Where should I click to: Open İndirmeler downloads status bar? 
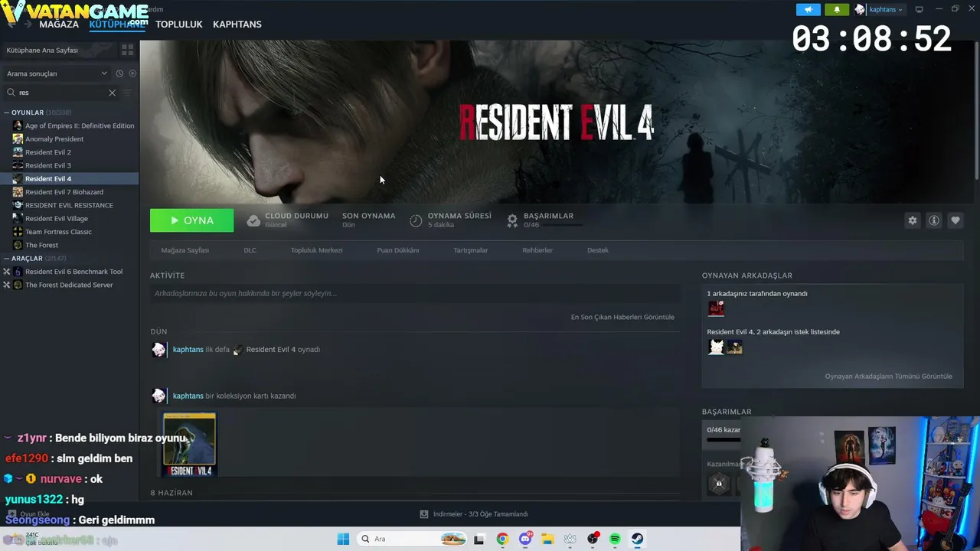coord(474,514)
